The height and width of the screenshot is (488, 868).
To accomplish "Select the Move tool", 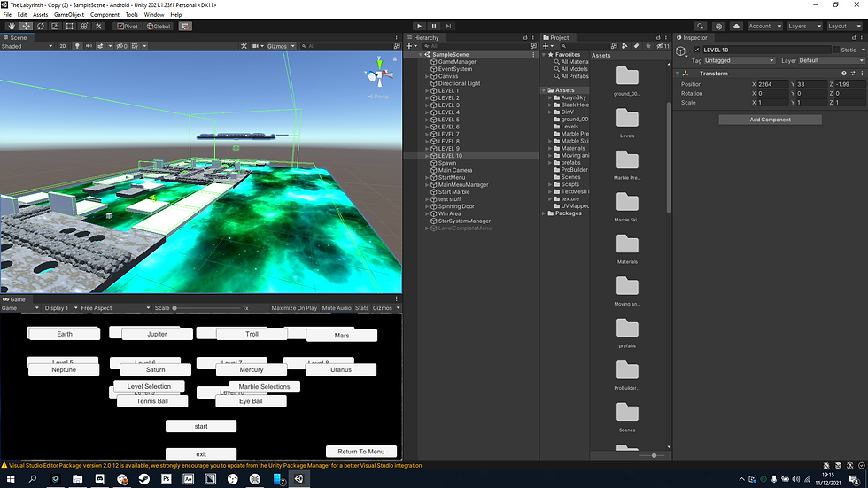I will 26,26.
